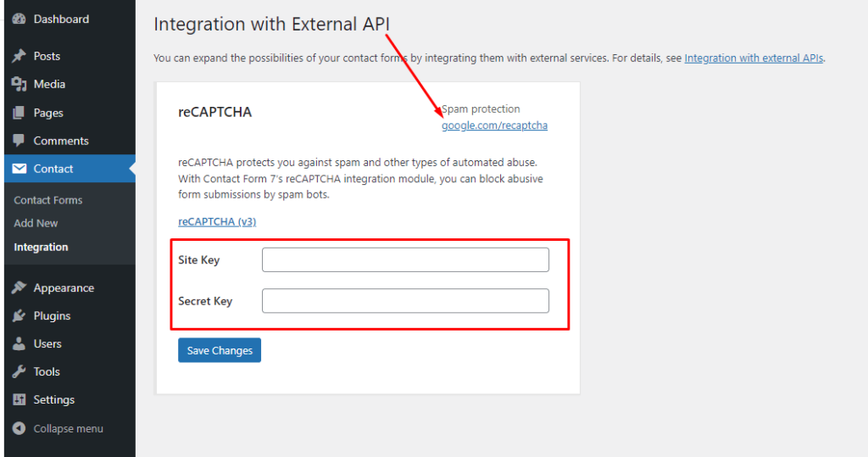Image resolution: width=868 pixels, height=457 pixels.
Task: Click the Contact envelope icon
Action: click(19, 169)
